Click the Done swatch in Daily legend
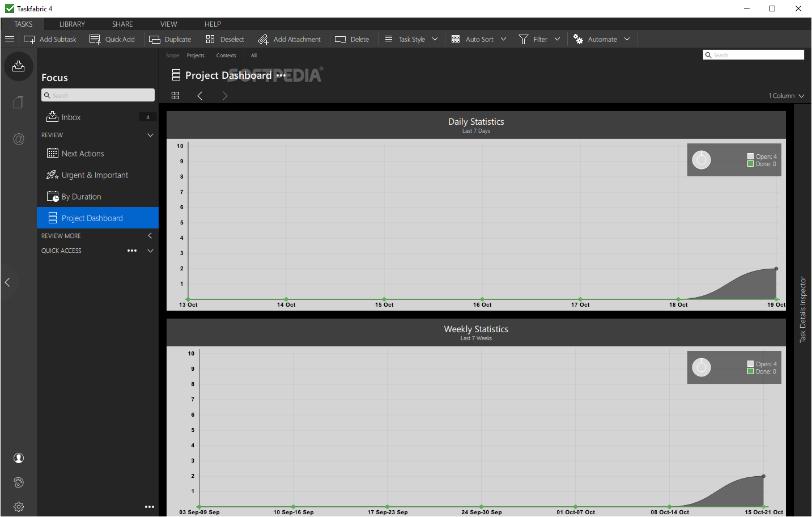812x517 pixels. point(750,164)
